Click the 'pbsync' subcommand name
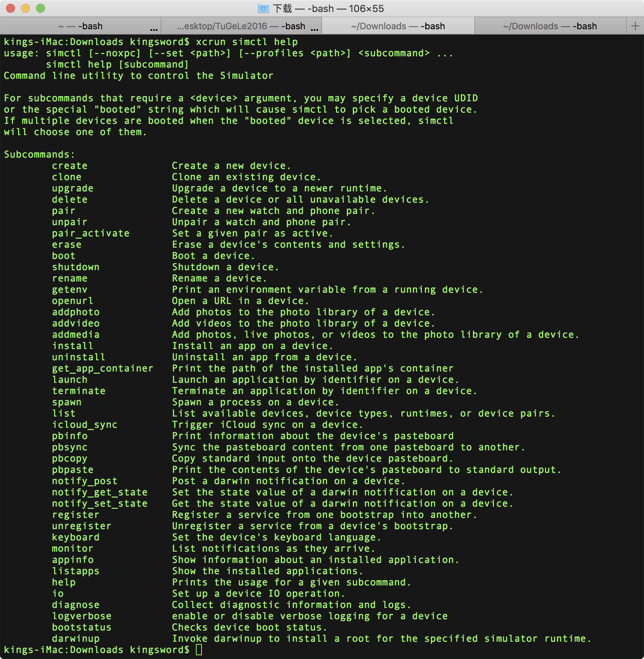This screenshot has height=659, width=644. (x=70, y=447)
